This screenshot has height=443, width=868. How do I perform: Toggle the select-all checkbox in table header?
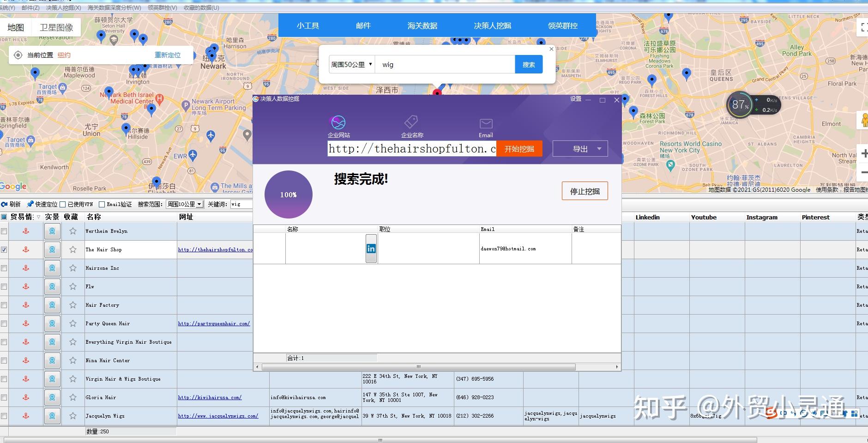[4, 217]
